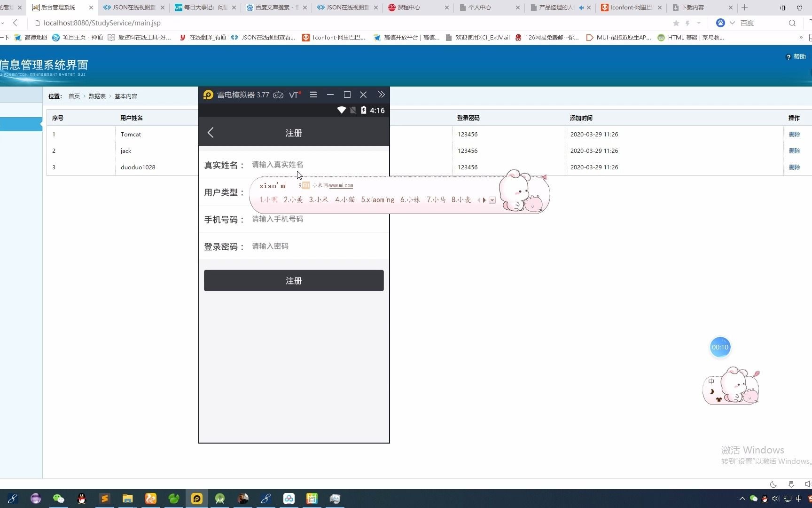Screen dimensions: 812x508
Task: Open Sublime Text from the taskbar
Action: coord(104,499)
